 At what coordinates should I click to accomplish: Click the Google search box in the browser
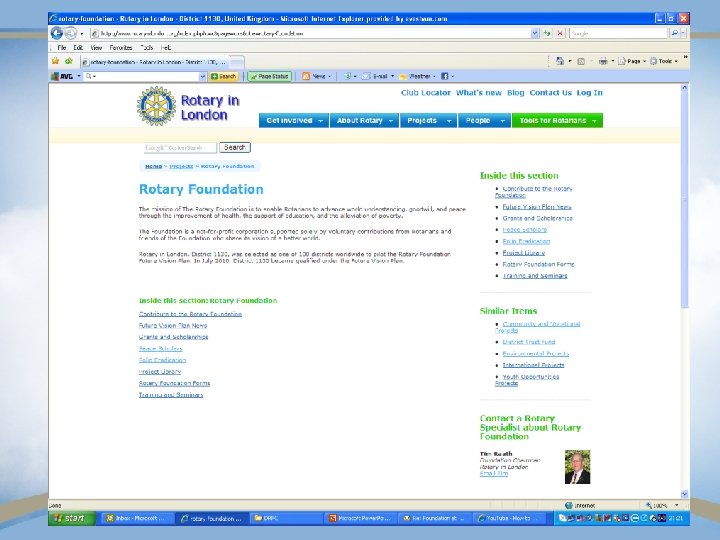619,33
